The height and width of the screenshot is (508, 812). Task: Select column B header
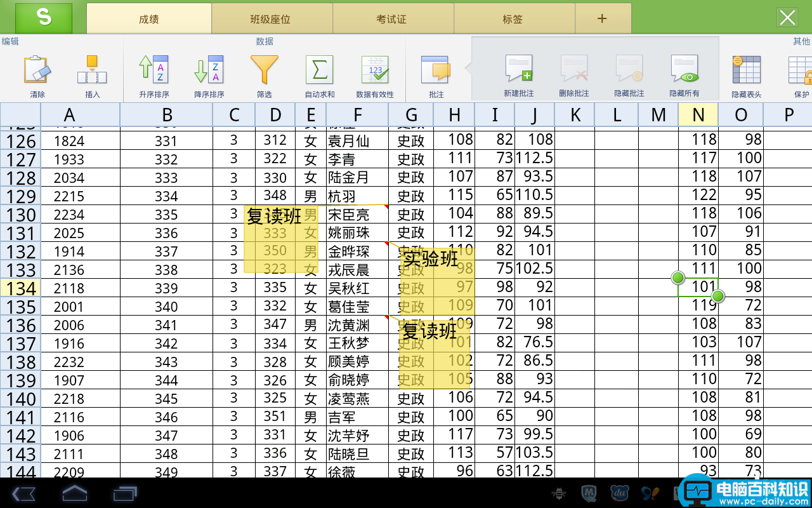click(166, 114)
